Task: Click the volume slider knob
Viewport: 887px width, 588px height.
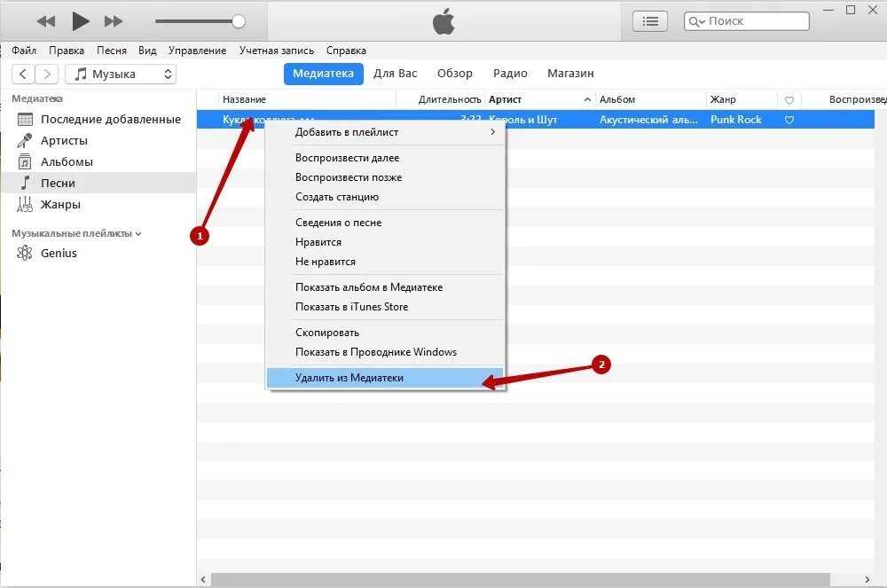Action: pyautogui.click(x=239, y=21)
